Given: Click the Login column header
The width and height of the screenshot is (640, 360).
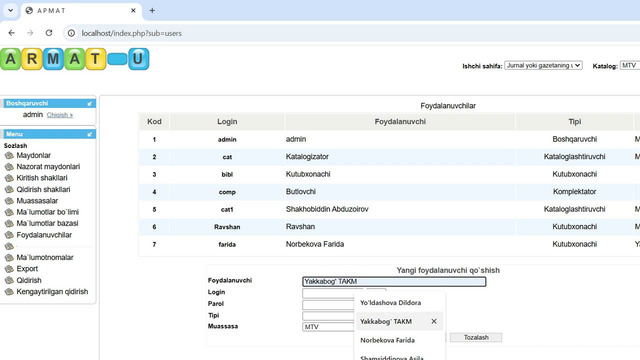Looking at the screenshot, I should pos(227,122).
